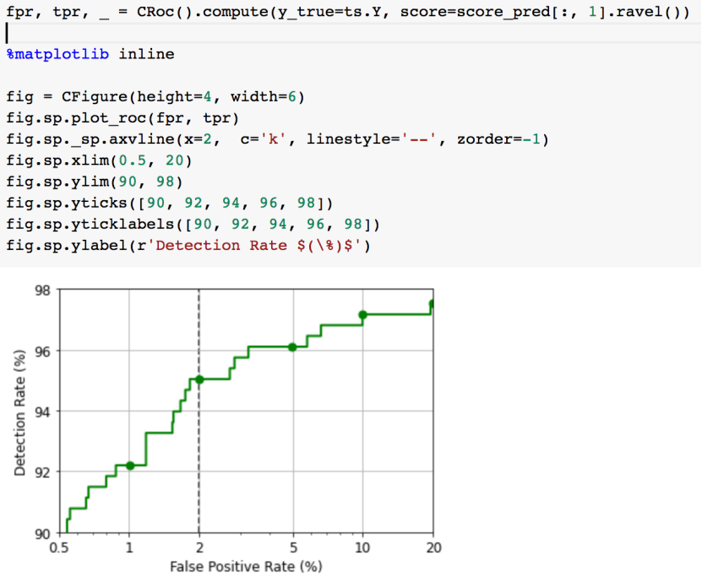Click the Detection Rate (%) axis label
Viewport: 702px width, 588px height.
19,412
